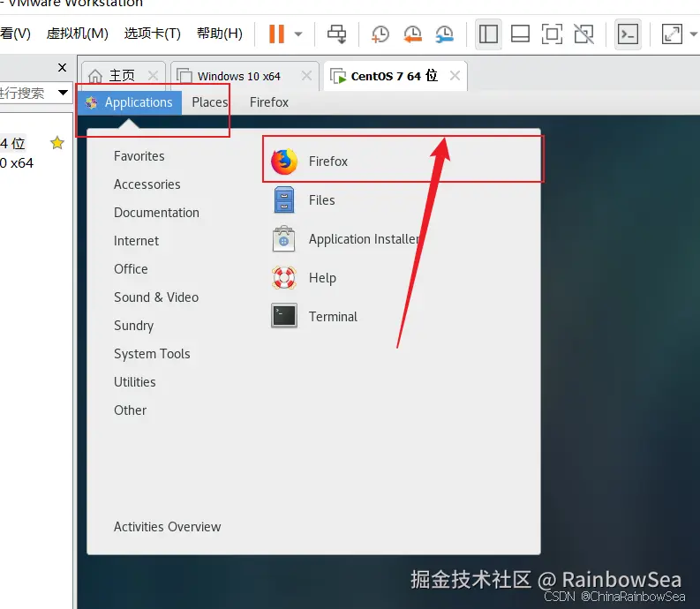Enter full screen mode icon
Screen dimensions: 700x609
pyautogui.click(x=552, y=34)
